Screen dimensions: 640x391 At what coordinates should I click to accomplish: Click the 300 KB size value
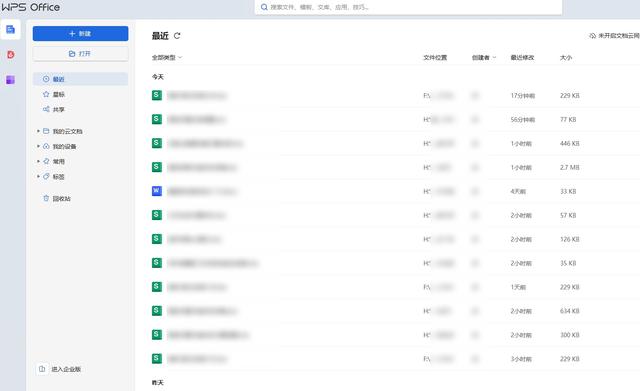point(570,335)
